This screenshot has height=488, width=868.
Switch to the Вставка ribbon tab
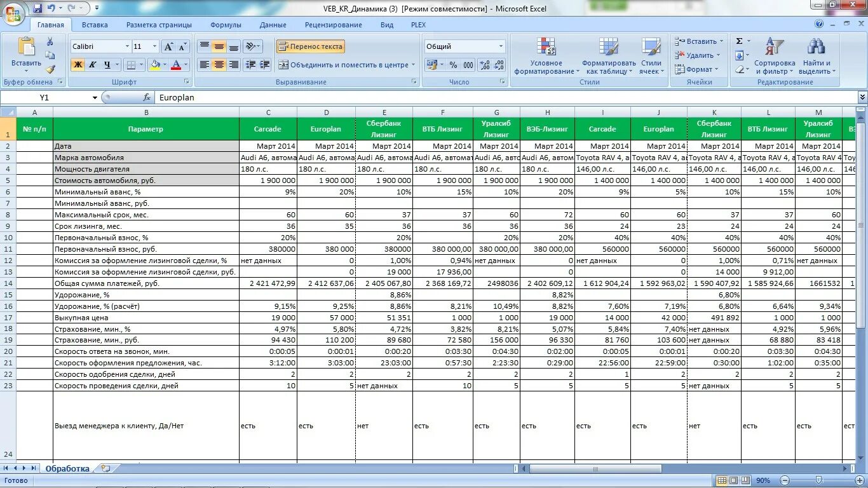pyautogui.click(x=95, y=25)
